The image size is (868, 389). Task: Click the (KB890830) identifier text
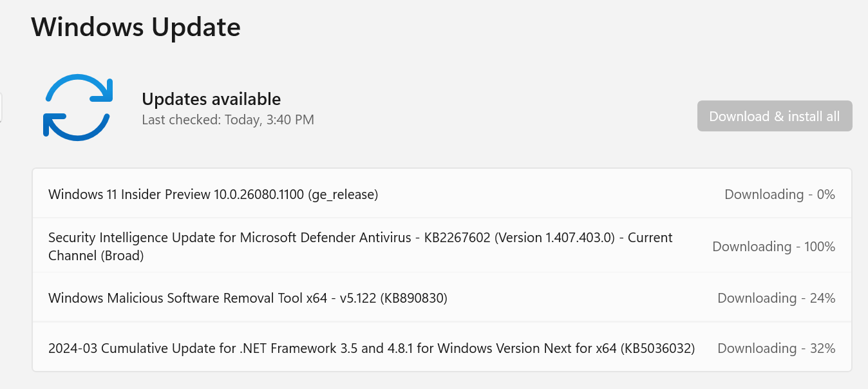point(413,298)
